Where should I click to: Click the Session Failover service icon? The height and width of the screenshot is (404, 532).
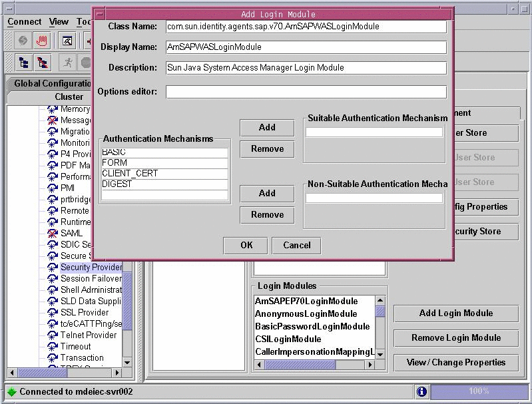[52, 278]
